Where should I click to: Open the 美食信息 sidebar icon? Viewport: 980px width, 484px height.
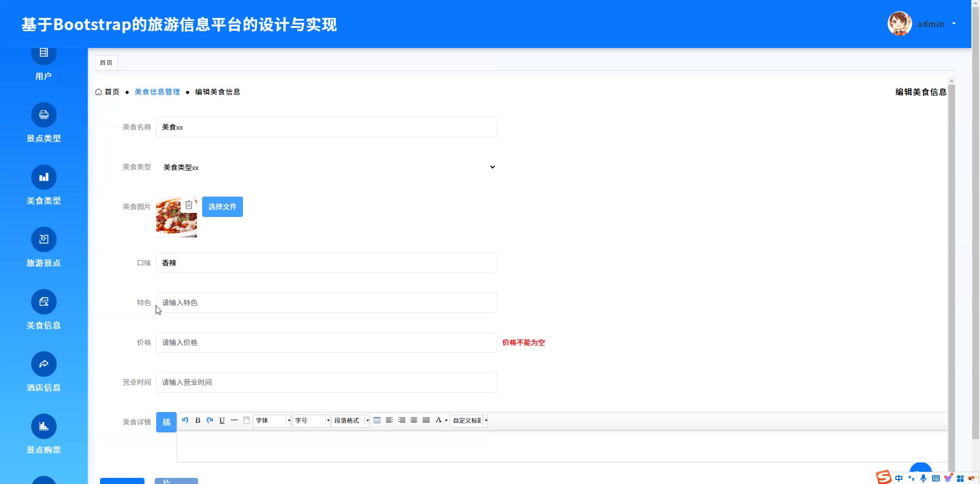pos(44,302)
